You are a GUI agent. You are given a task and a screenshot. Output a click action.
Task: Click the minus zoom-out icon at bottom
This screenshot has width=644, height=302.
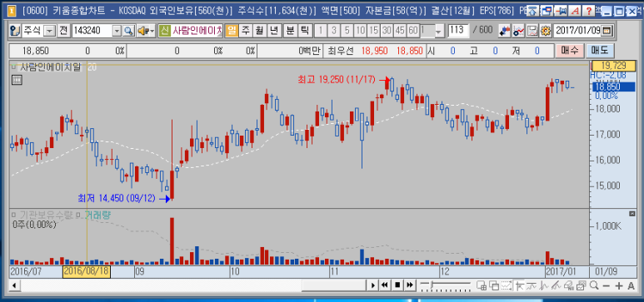(607, 285)
